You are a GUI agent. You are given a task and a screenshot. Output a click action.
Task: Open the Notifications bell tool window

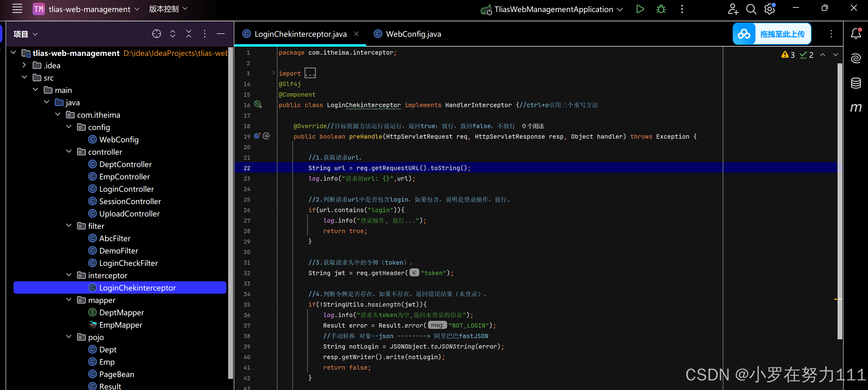[x=856, y=34]
